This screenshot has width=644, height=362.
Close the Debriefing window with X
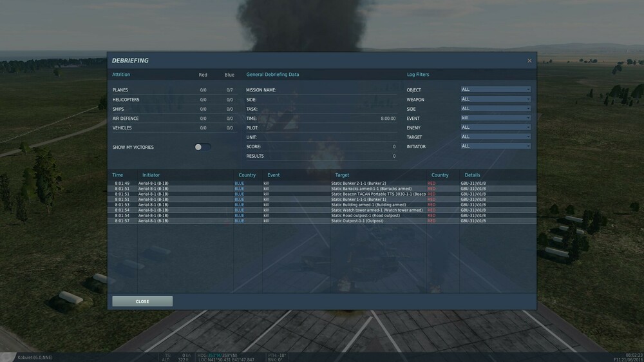coord(529,61)
